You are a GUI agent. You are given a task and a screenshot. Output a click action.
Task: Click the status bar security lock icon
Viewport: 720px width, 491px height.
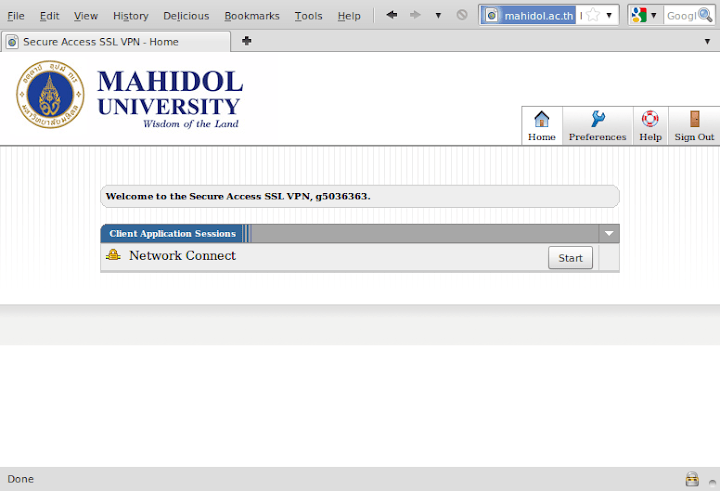[x=692, y=479]
